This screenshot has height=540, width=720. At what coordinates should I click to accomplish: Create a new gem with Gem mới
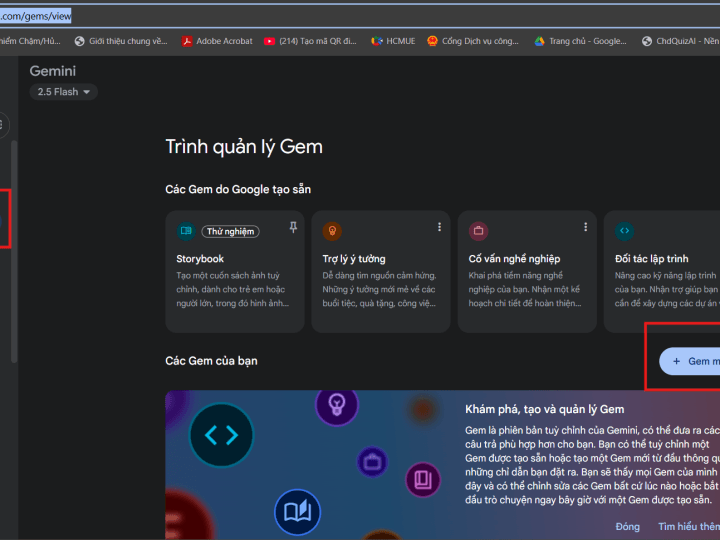coord(690,361)
